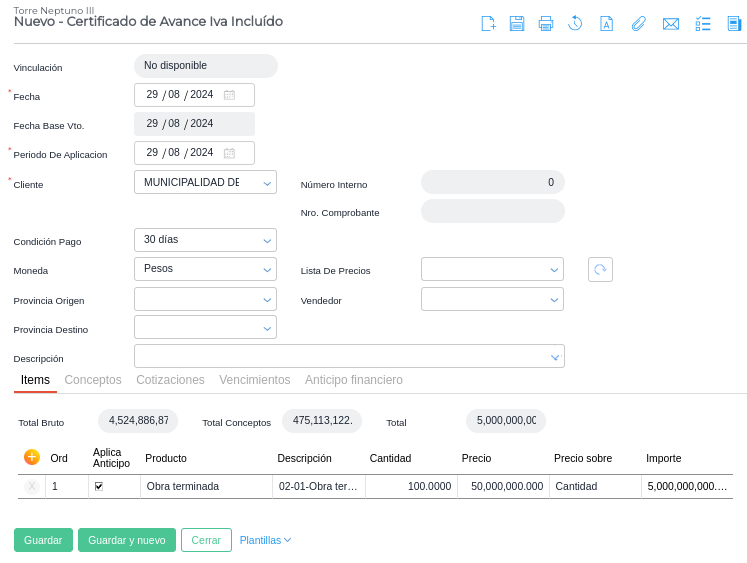The width and height of the screenshot is (747, 563).
Task: Click the Periodo De Aplicacion date input
Action: tap(194, 153)
